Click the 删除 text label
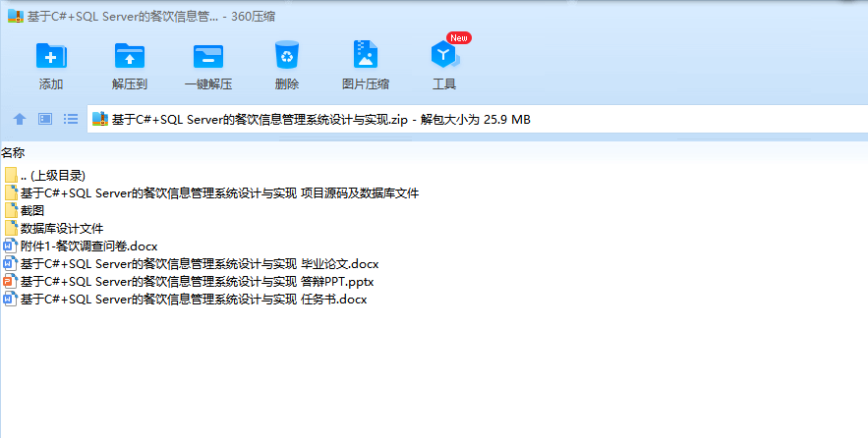868x438 pixels. 287,84
